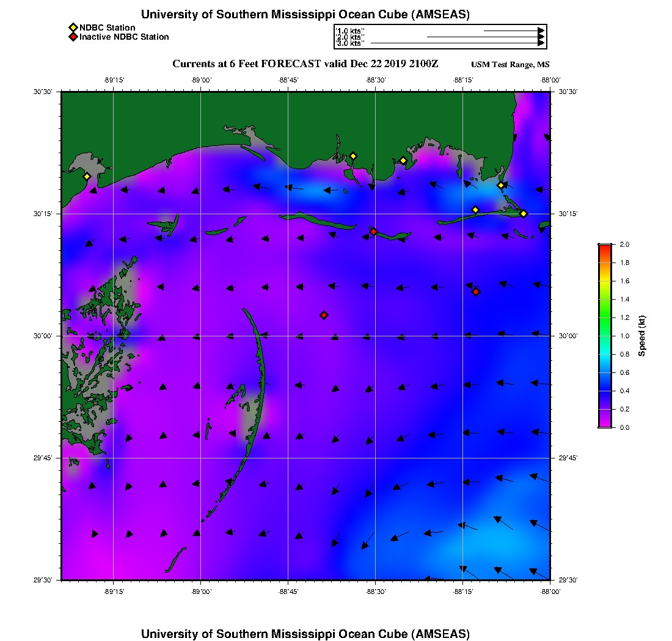The height and width of the screenshot is (641, 672).
Task: Click the '-88°30'' label below the map
Action: [x=376, y=592]
